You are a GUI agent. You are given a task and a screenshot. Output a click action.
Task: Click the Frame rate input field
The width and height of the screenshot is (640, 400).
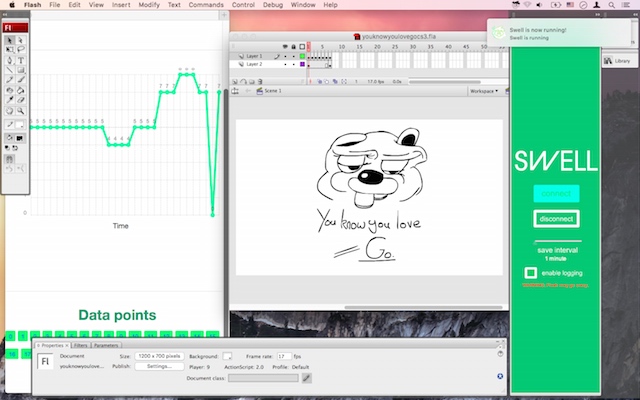[284, 356]
